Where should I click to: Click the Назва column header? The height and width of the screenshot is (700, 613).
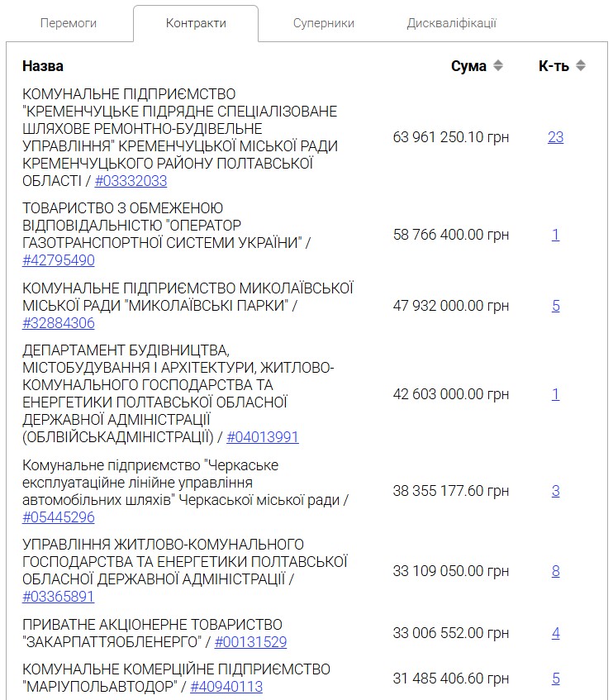click(x=43, y=66)
